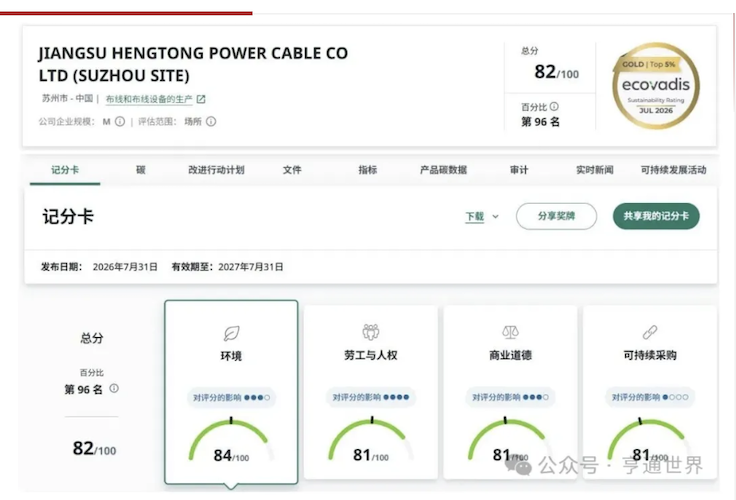Screen dimensions: 736x500
Task: Click info icon next to 公司企业规模 M
Action: (x=120, y=122)
